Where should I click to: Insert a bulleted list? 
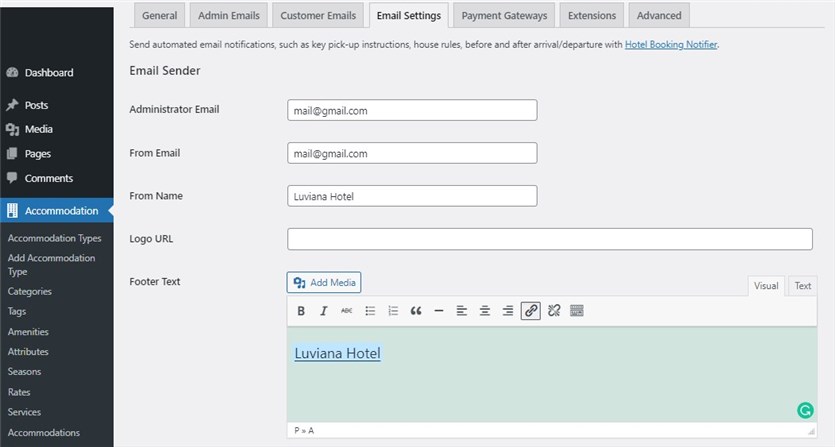(x=370, y=311)
